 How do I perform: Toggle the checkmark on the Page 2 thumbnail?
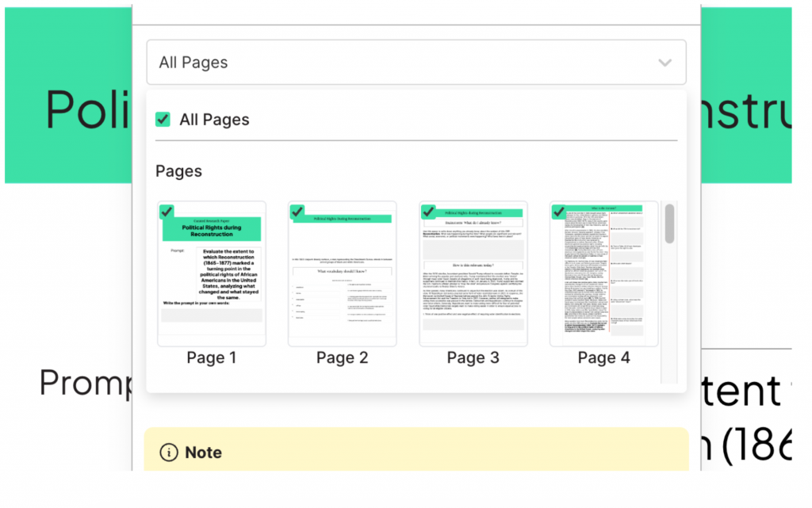(297, 212)
